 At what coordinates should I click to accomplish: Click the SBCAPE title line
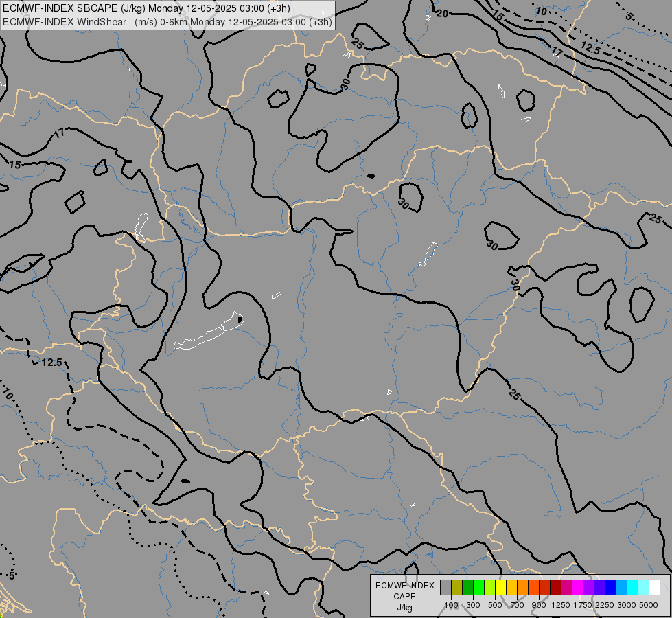click(x=146, y=8)
